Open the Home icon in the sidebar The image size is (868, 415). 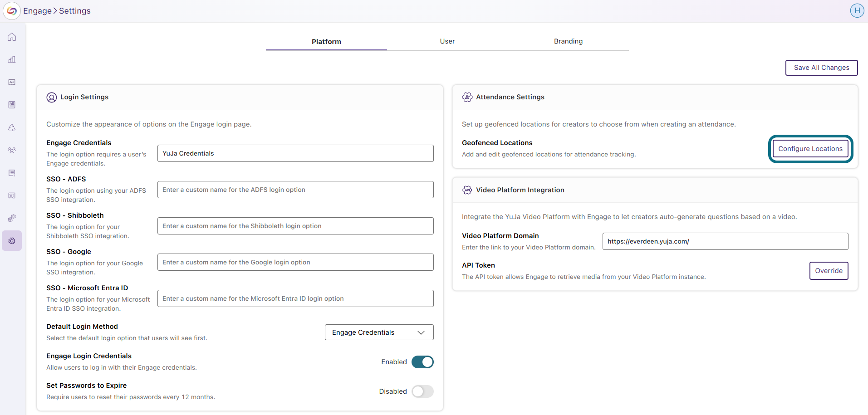pyautogui.click(x=12, y=37)
